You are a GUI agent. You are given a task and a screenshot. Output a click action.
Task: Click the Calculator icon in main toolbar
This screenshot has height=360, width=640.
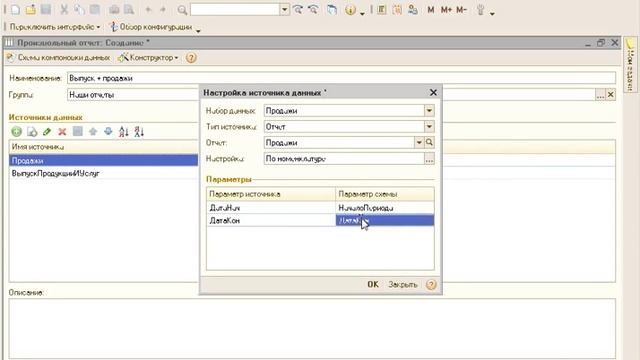point(382,9)
